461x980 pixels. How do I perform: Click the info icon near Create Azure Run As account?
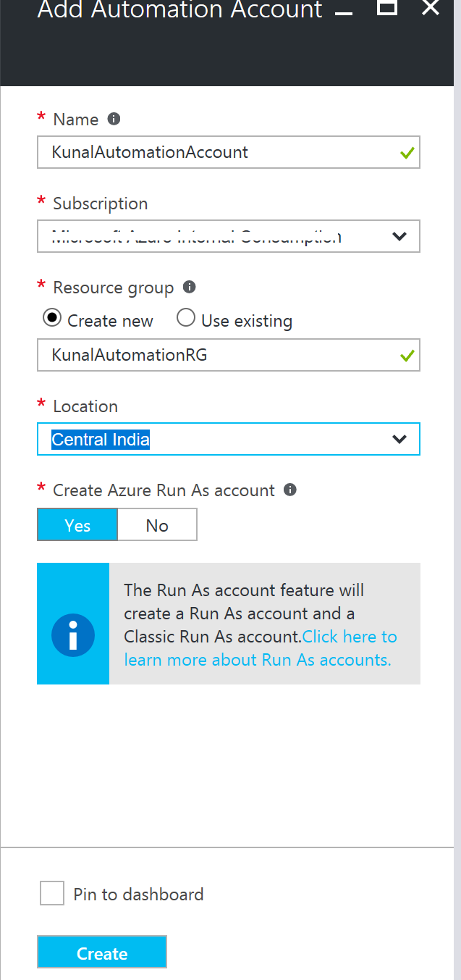coord(289,490)
